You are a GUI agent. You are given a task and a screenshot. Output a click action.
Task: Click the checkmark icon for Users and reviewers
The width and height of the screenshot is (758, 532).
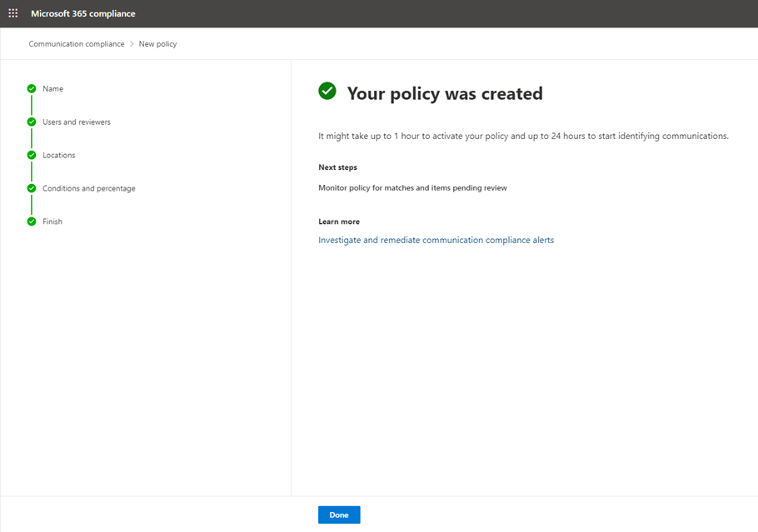(x=32, y=122)
